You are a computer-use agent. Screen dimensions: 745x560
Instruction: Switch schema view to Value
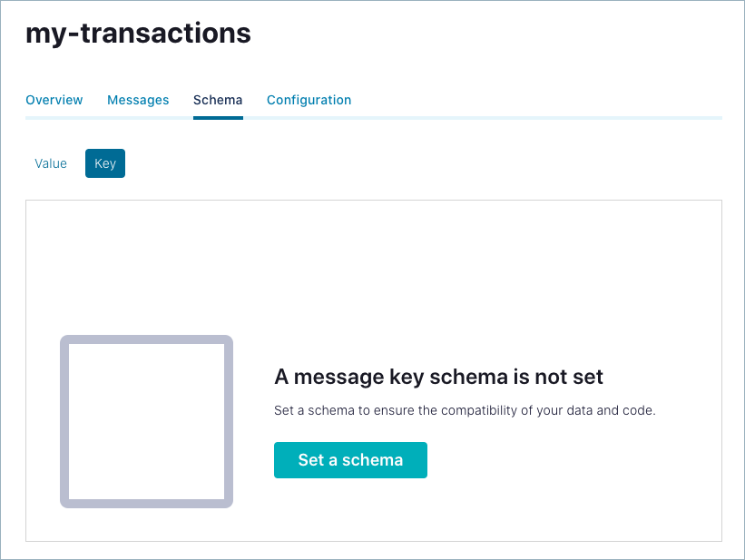51,163
